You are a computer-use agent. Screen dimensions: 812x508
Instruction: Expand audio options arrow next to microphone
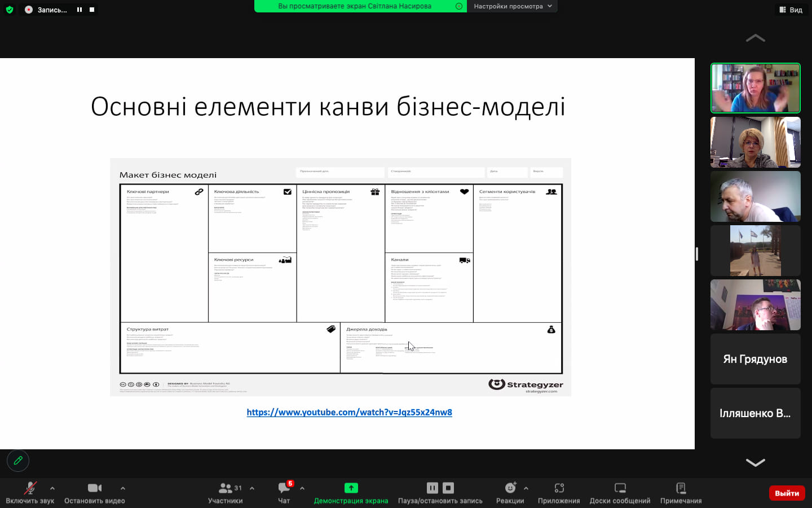point(52,488)
